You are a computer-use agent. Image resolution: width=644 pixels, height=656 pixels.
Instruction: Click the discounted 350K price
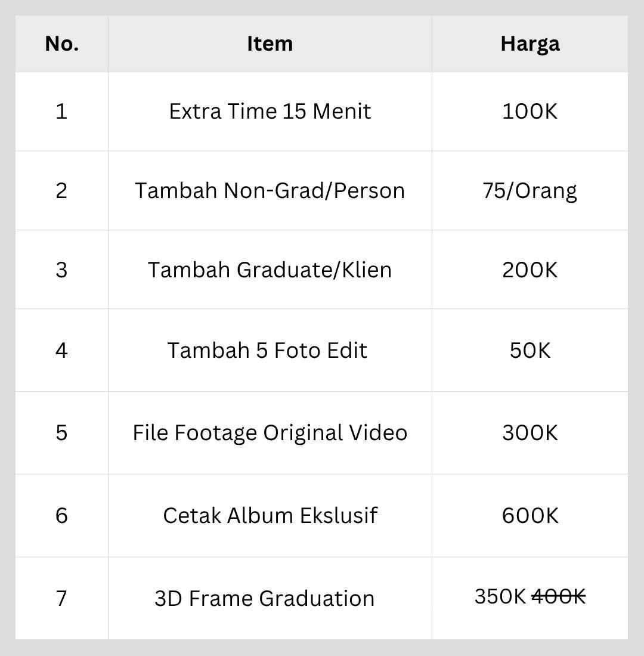[500, 596]
